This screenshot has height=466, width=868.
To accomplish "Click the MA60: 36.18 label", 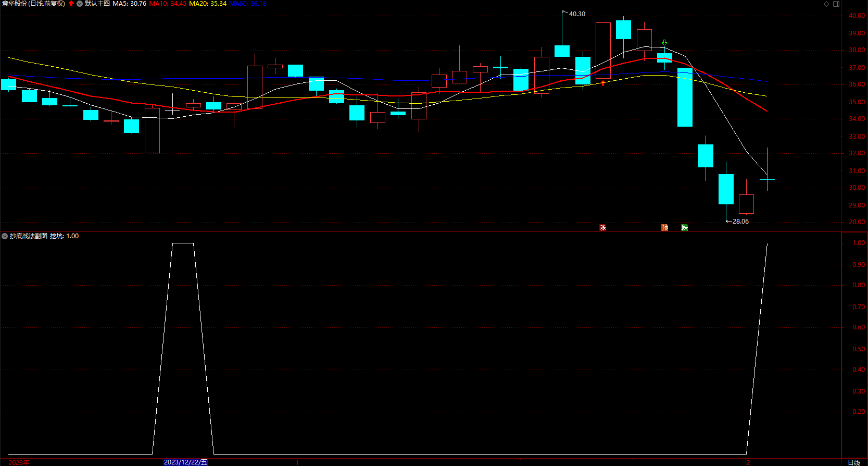I will [x=248, y=4].
